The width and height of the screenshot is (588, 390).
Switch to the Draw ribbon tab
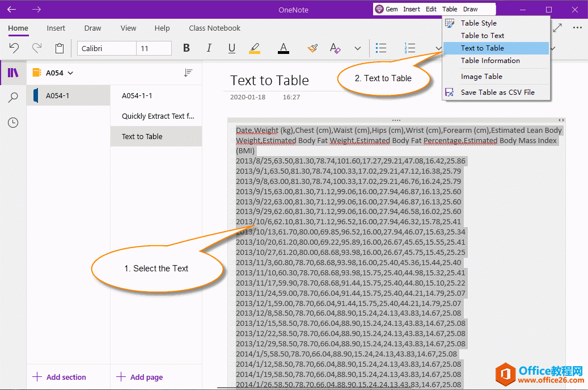(x=92, y=28)
